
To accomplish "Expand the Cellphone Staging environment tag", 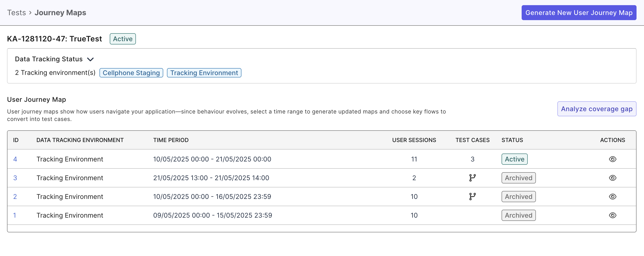I will [131, 73].
